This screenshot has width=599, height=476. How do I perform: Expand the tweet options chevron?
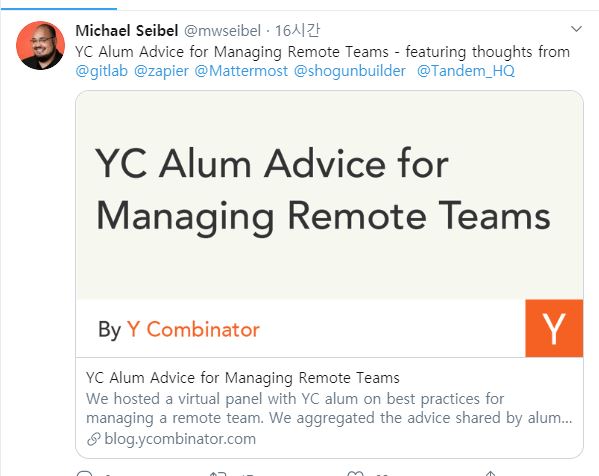point(576,29)
